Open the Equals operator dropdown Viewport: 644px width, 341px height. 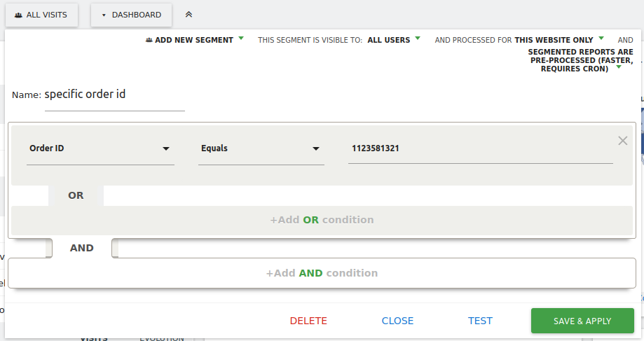[261, 148]
